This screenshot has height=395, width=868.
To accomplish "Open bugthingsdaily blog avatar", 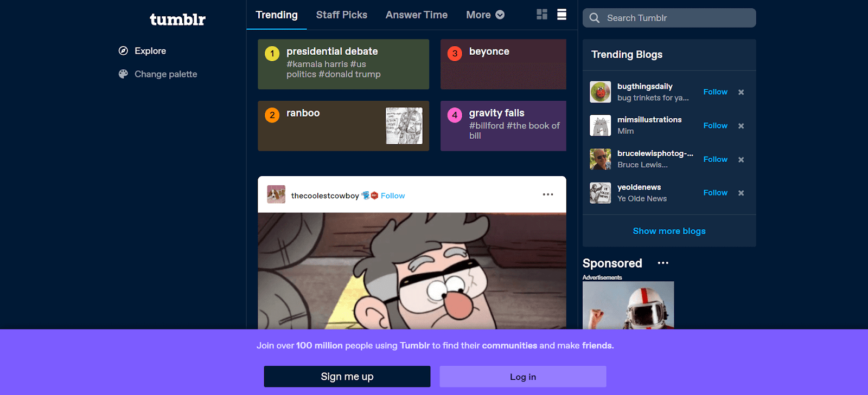I will pyautogui.click(x=601, y=92).
